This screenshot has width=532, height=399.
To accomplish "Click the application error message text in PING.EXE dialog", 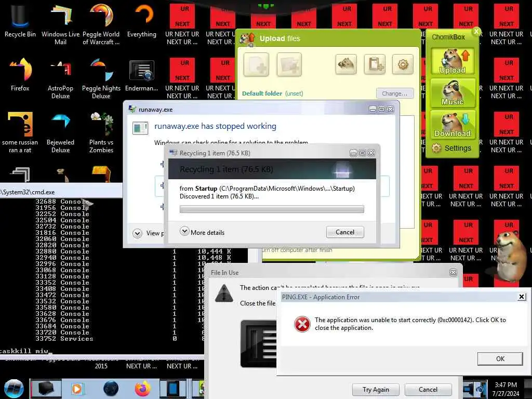I will point(410,324).
